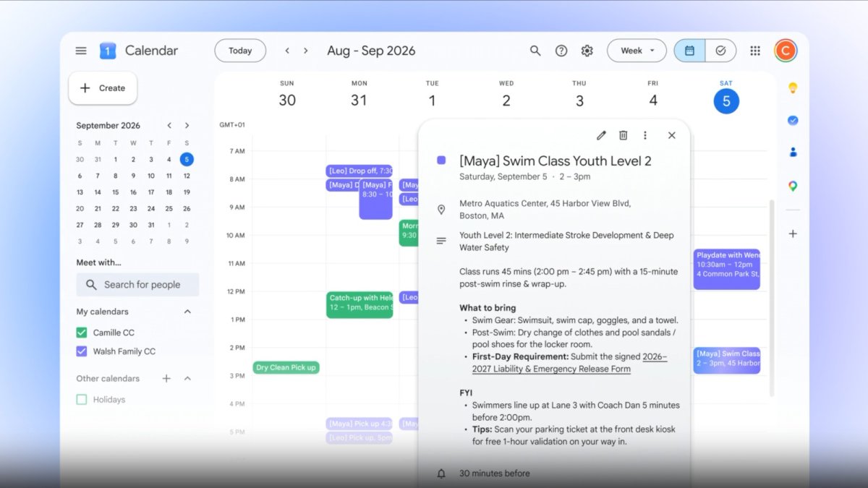Viewport: 868px width, 488px height.
Task: Select Saturday 5 highlighted date
Action: (x=726, y=101)
